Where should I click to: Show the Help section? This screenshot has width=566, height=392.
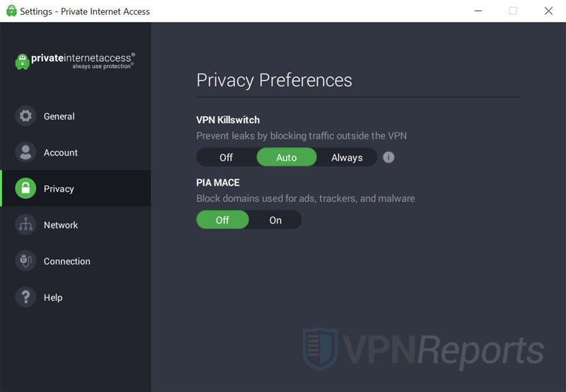[53, 297]
